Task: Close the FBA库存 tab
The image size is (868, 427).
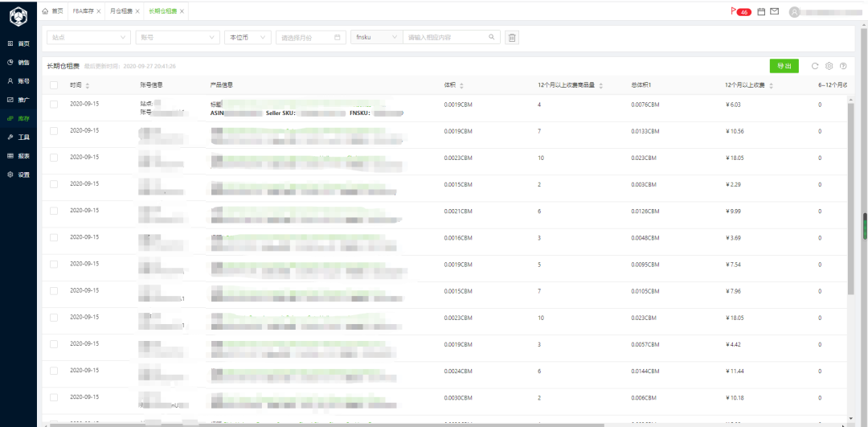Action: tap(99, 11)
